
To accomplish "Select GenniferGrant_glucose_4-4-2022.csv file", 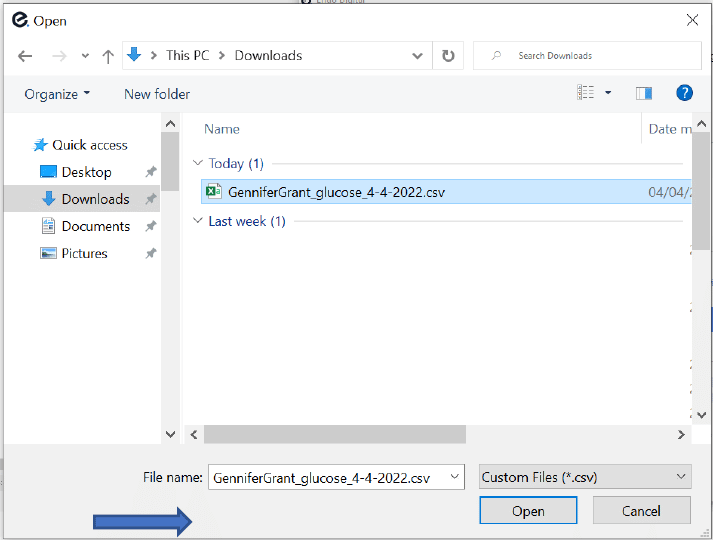I will (447, 192).
